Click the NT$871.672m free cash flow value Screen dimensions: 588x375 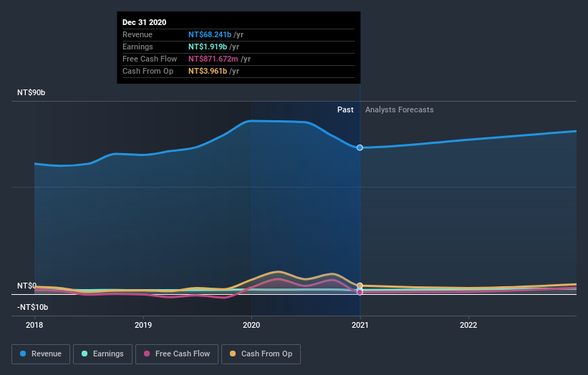click(213, 59)
